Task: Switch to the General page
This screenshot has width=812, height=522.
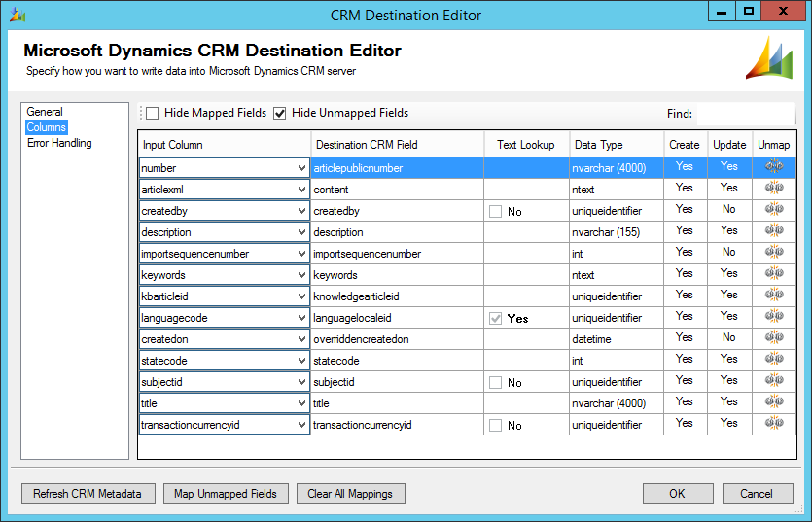Action: [x=45, y=112]
